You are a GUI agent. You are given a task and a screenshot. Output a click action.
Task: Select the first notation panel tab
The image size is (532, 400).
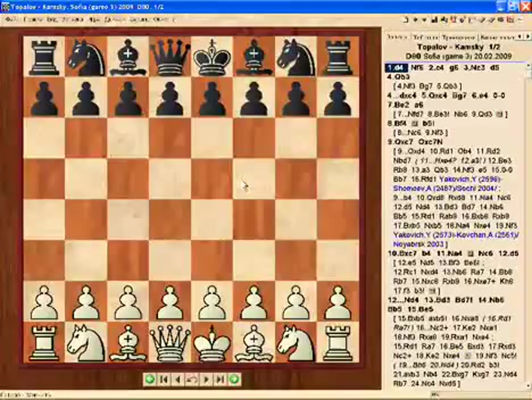click(x=397, y=37)
